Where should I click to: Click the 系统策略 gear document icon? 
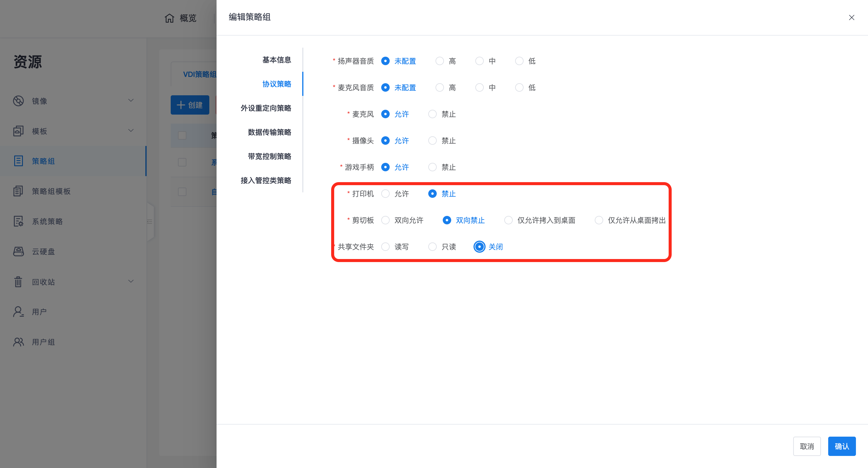pyautogui.click(x=18, y=221)
